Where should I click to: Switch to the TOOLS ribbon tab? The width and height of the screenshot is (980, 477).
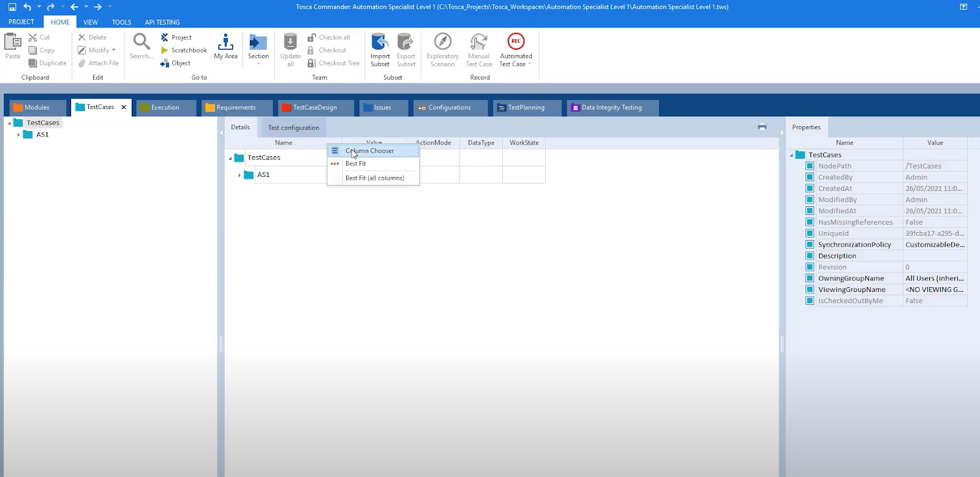(x=121, y=22)
